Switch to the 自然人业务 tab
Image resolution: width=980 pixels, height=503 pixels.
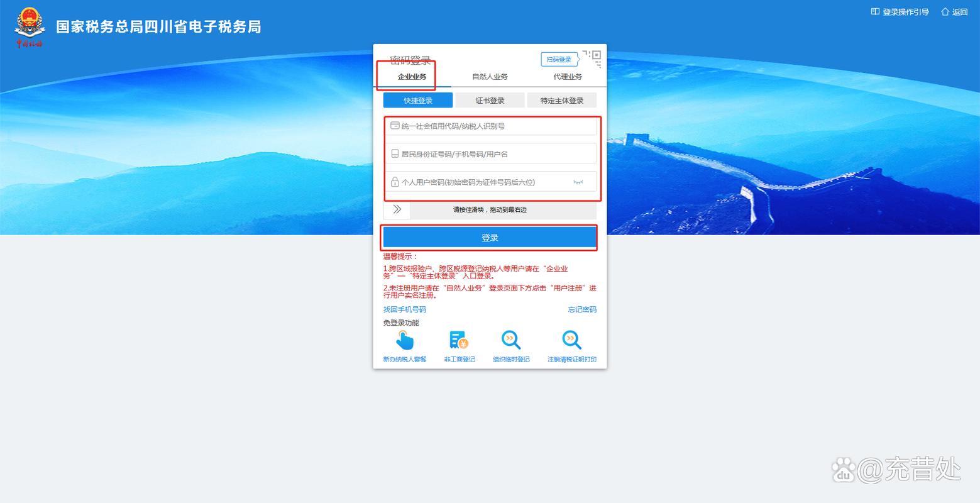(x=489, y=76)
